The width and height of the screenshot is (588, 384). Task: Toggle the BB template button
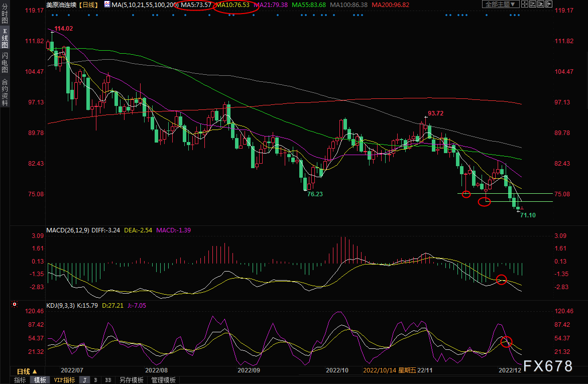point(108,380)
